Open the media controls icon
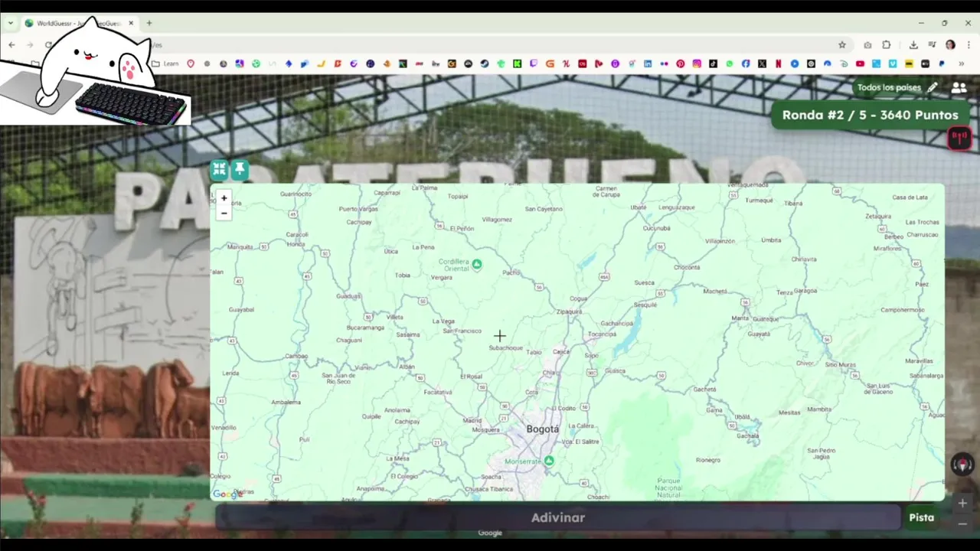Screen dimensions: 980x551 pos(932,45)
